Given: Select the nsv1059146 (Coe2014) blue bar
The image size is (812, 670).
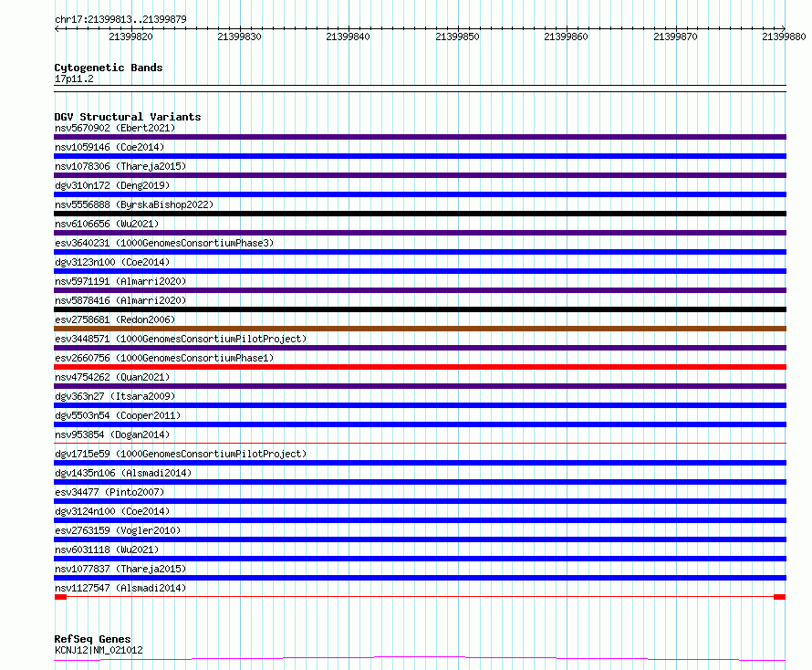Looking at the screenshot, I should pyautogui.click(x=420, y=156).
